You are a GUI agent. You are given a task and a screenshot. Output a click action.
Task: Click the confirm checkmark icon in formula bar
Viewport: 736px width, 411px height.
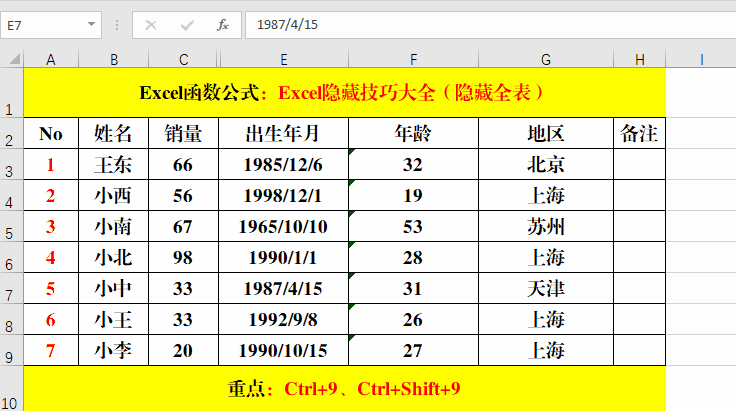187,25
